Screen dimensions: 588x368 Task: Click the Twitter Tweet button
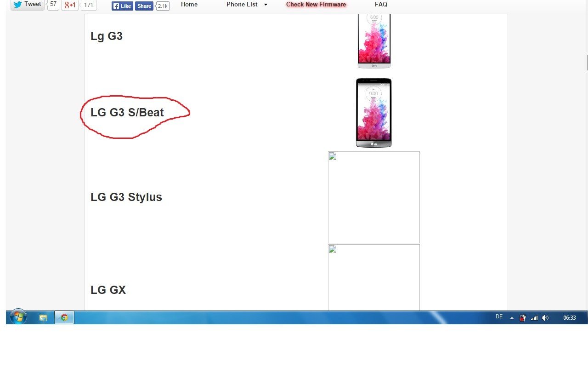[x=28, y=5]
